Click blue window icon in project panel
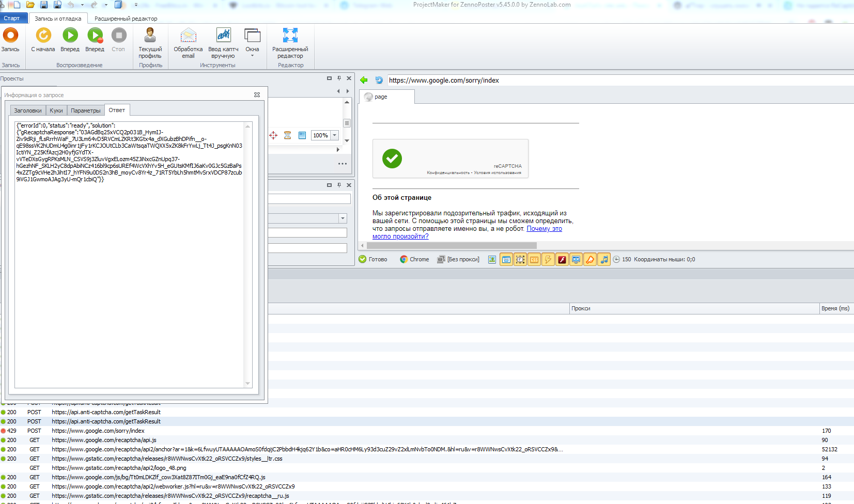Viewport: 854px width, 504px height. pos(302,135)
